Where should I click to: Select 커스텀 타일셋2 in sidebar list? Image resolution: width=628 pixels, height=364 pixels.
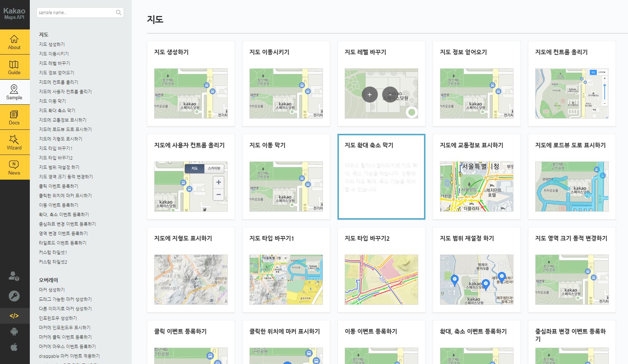point(53,262)
